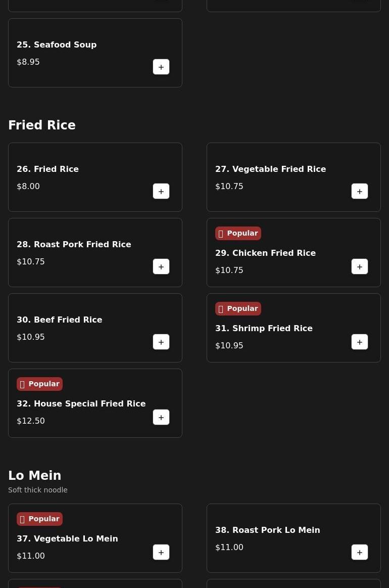
Task: Add House Special Fried Rice to cart
Action: (x=161, y=418)
